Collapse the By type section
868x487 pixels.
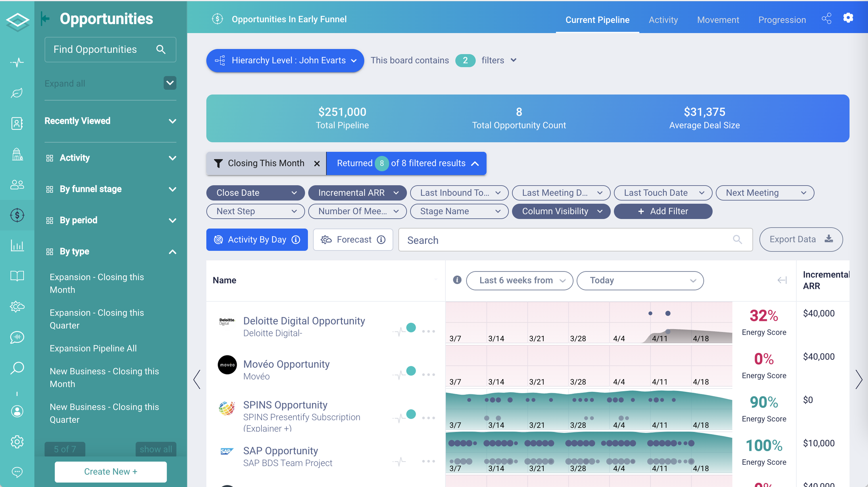[172, 252]
